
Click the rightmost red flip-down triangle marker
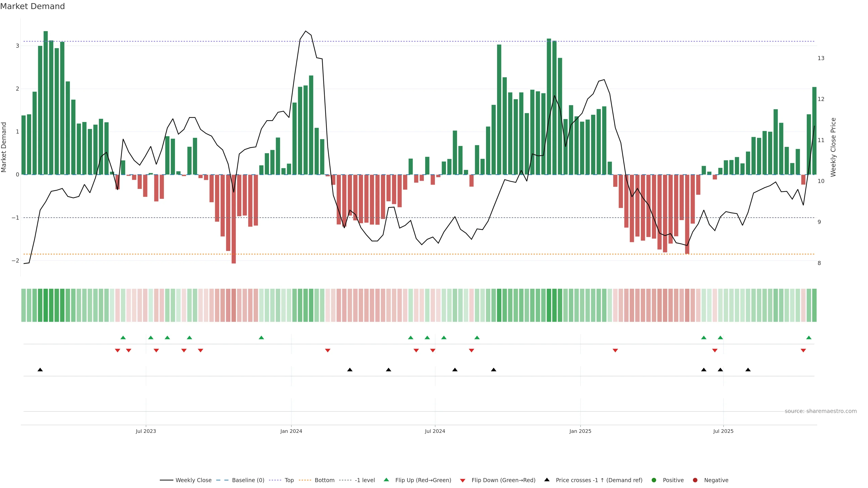803,351
